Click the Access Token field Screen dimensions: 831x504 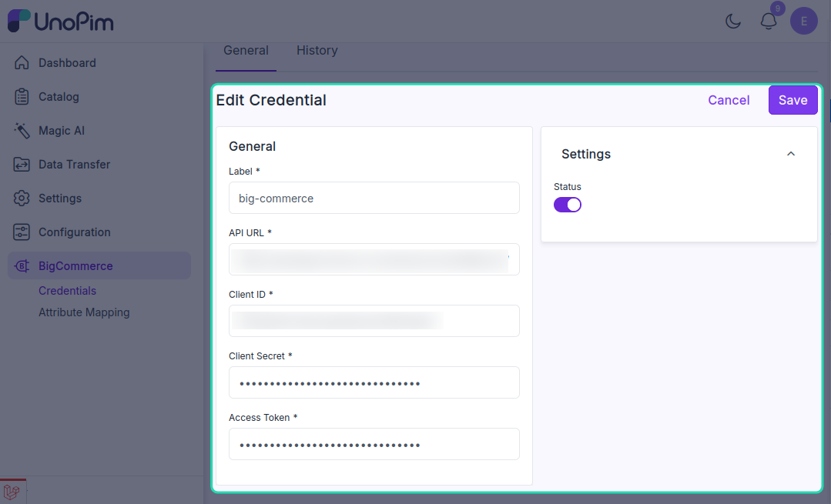(x=374, y=444)
